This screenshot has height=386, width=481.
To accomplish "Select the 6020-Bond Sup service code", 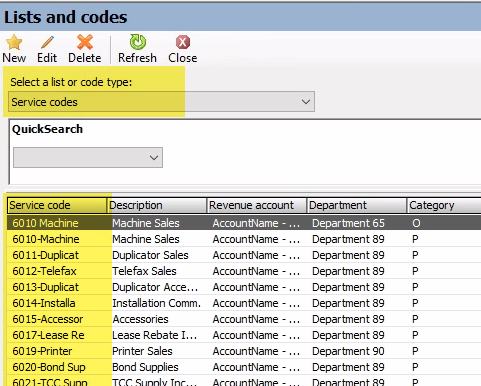I will 49,367.
